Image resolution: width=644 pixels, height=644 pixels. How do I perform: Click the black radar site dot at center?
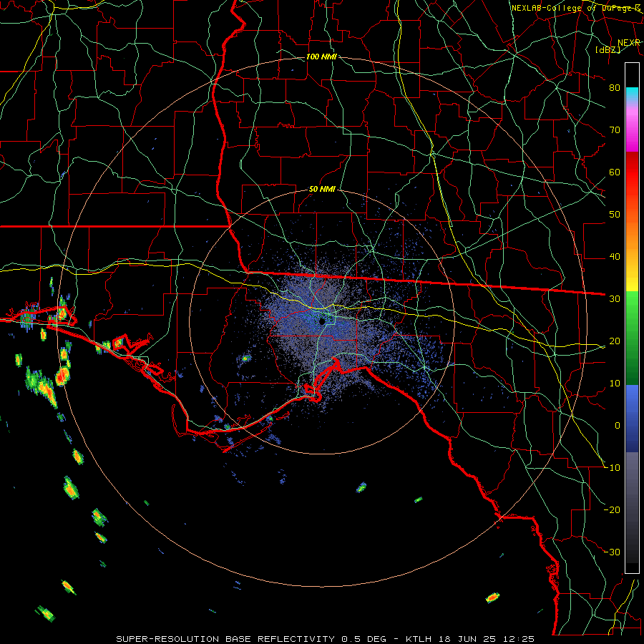pyautogui.click(x=323, y=321)
